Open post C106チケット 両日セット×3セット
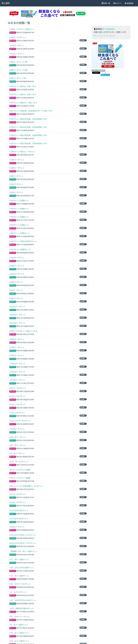Screen dimensions: 138x644 (22, 151)
